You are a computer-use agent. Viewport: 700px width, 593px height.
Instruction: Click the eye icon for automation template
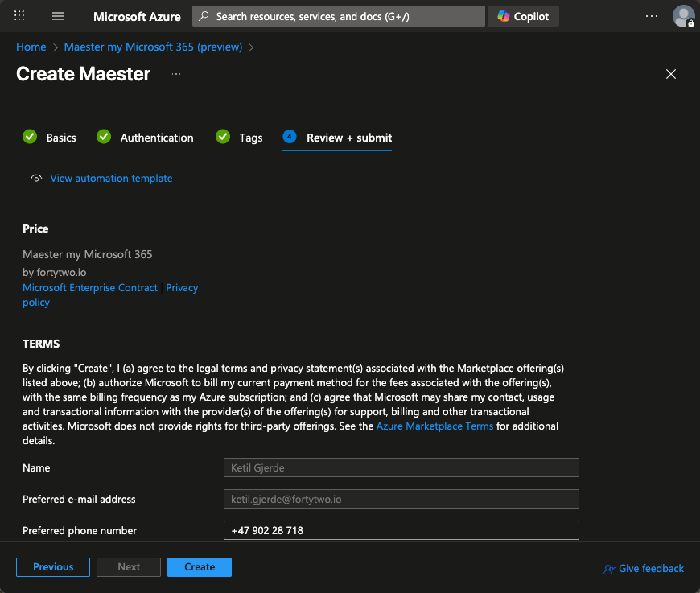tap(36, 179)
